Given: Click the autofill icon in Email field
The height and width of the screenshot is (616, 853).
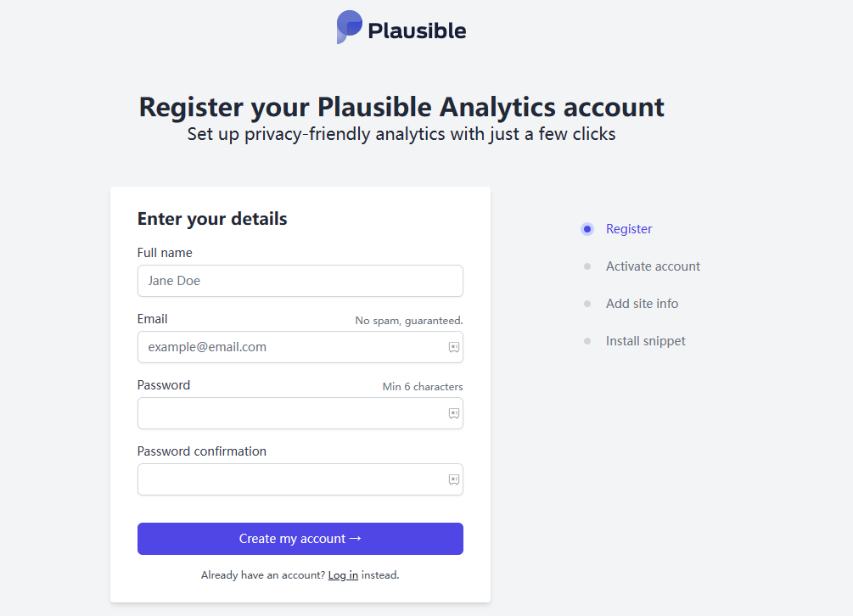Looking at the screenshot, I should click(x=454, y=347).
